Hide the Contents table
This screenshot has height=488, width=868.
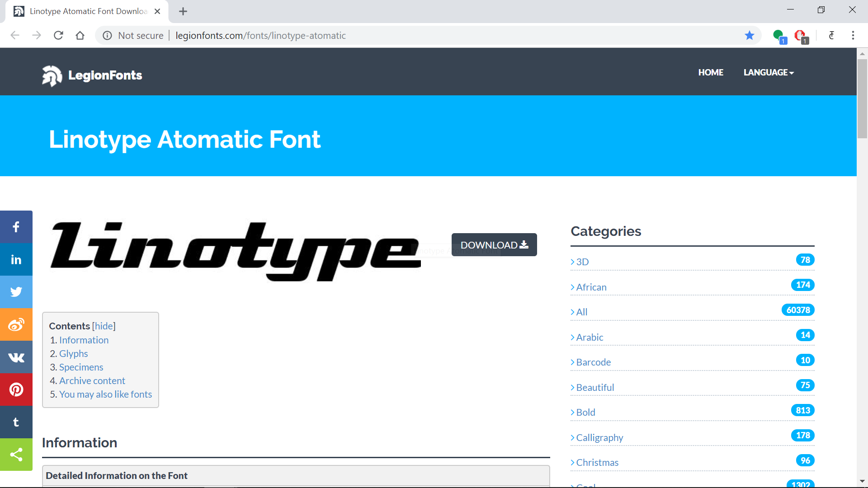[x=104, y=326]
